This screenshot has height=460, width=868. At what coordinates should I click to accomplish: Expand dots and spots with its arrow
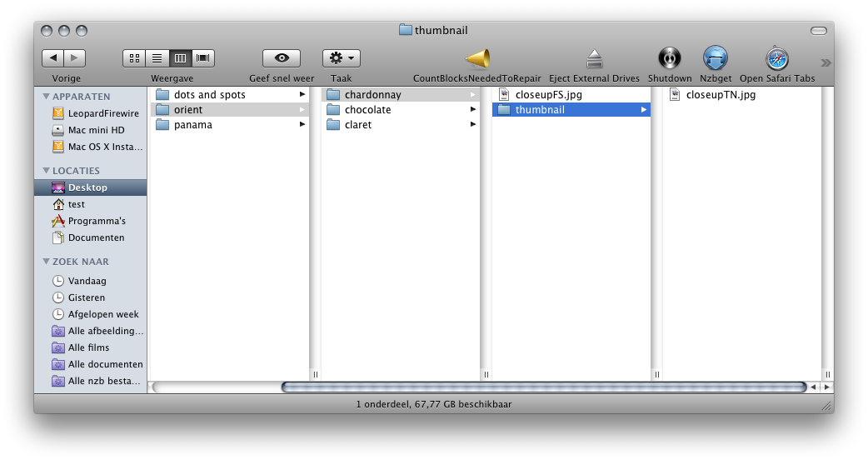(302, 95)
